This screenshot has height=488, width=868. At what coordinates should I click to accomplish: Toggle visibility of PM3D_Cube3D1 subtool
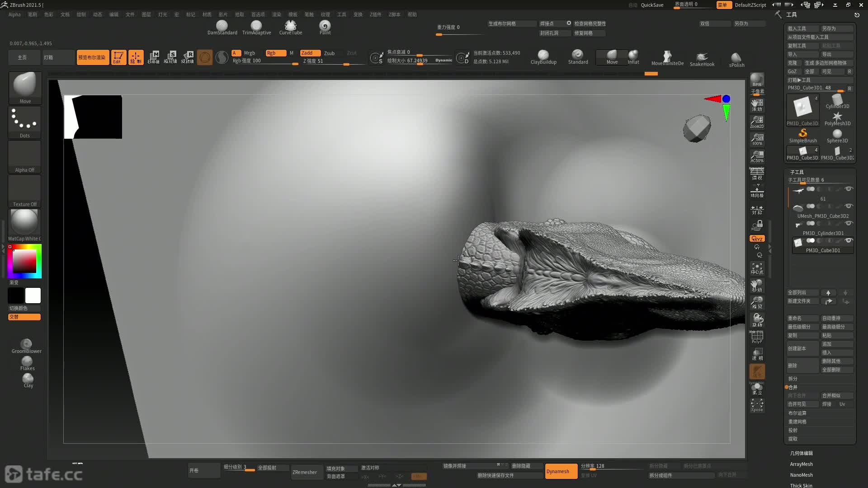849,240
